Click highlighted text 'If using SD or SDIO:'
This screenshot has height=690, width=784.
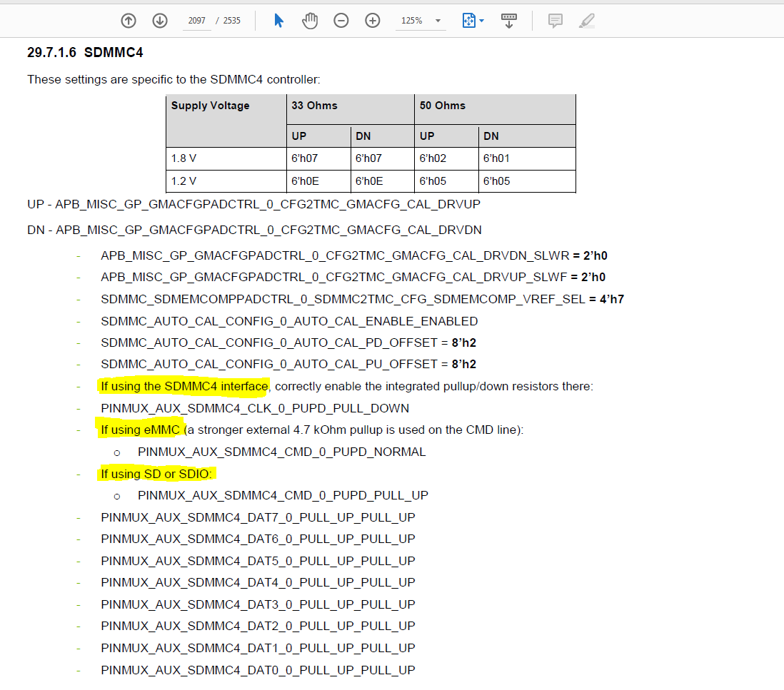(156, 474)
